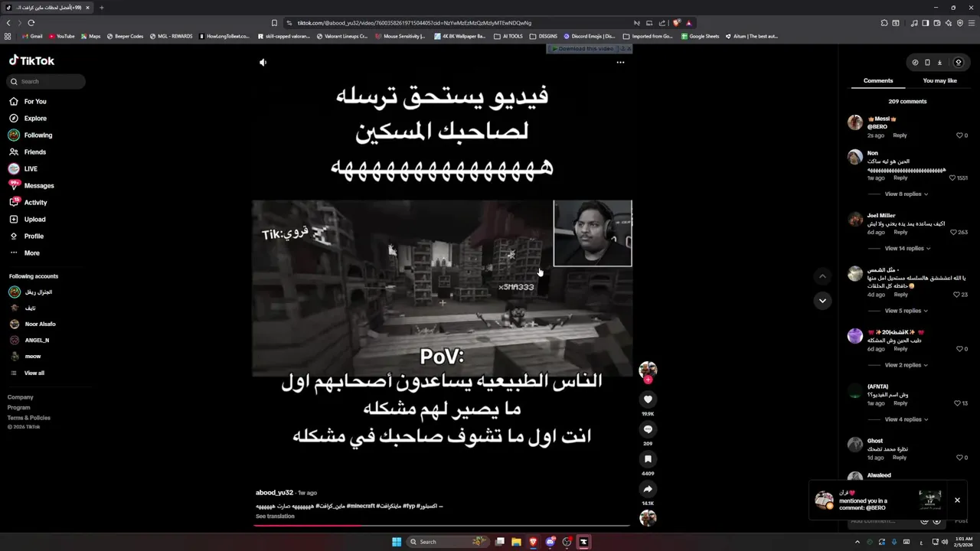Open the profile avatar menu top-right
The height and width of the screenshot is (551, 980).
point(958,63)
